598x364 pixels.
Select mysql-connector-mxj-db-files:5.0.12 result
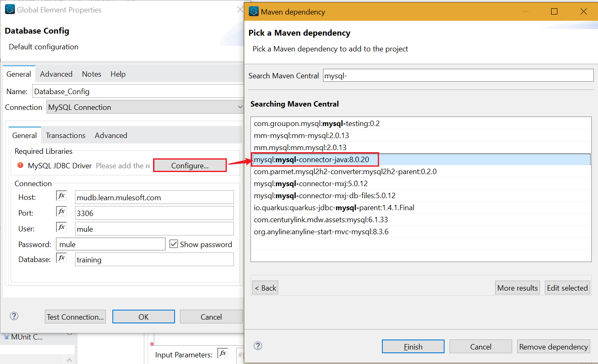coord(421,196)
